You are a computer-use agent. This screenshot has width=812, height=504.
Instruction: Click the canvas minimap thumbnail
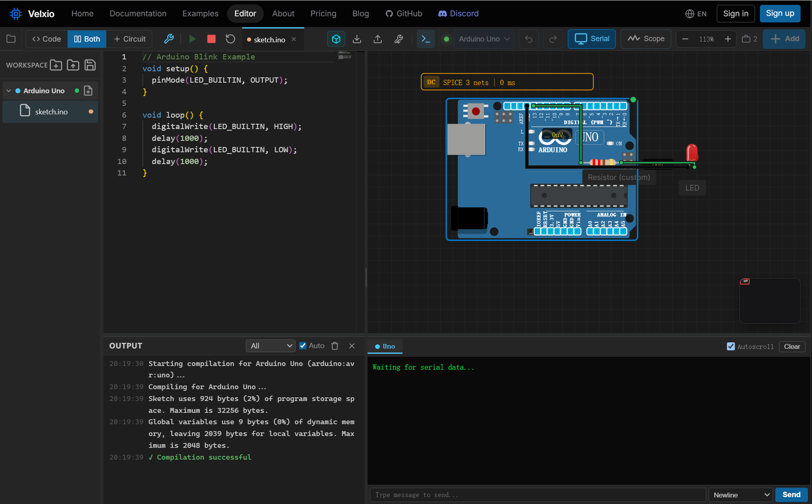[770, 300]
